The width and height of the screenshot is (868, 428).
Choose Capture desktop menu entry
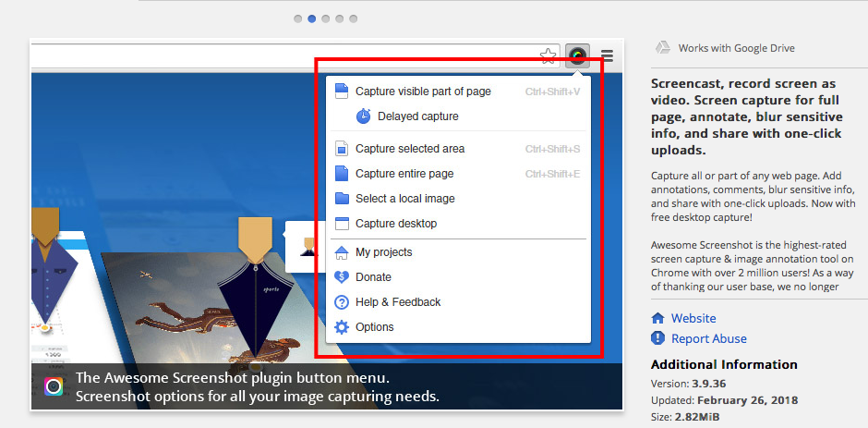pos(396,224)
